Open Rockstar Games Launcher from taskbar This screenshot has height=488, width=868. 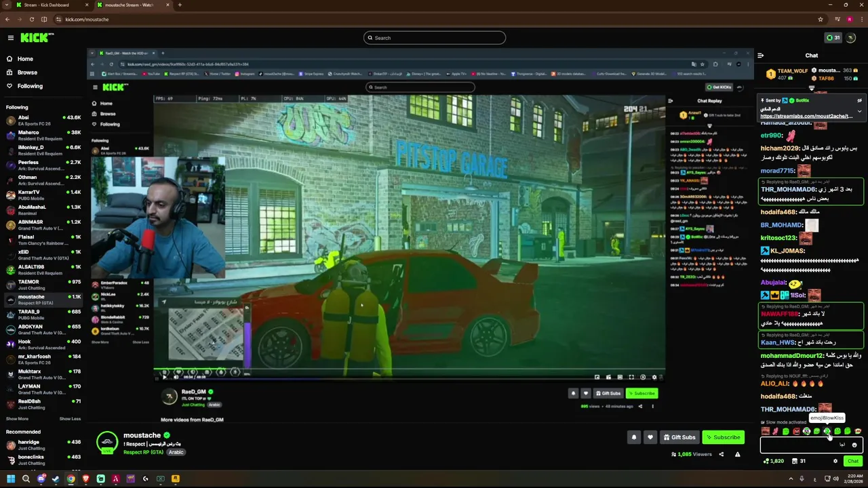click(x=176, y=479)
